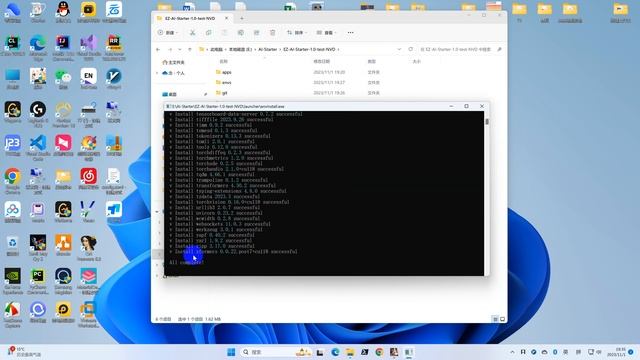The width and height of the screenshot is (640, 360).
Task: Click the Date modified column header
Action: [322, 61]
